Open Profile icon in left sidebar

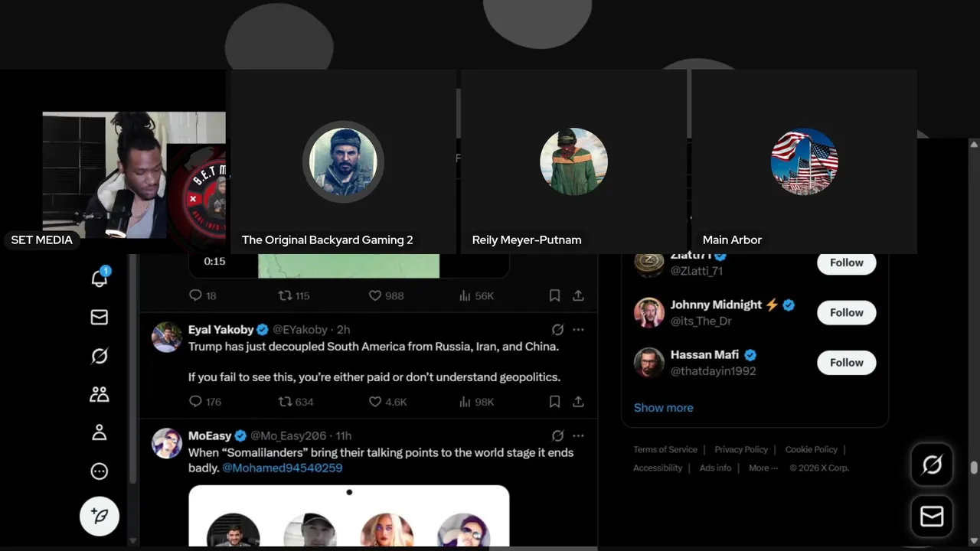click(x=100, y=432)
